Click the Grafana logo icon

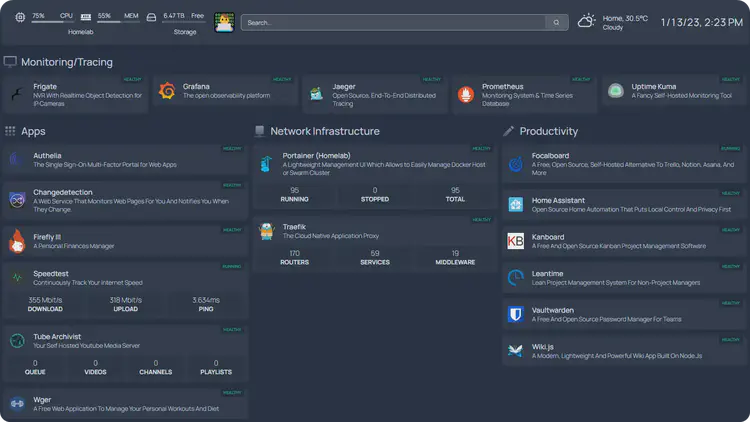[167, 92]
